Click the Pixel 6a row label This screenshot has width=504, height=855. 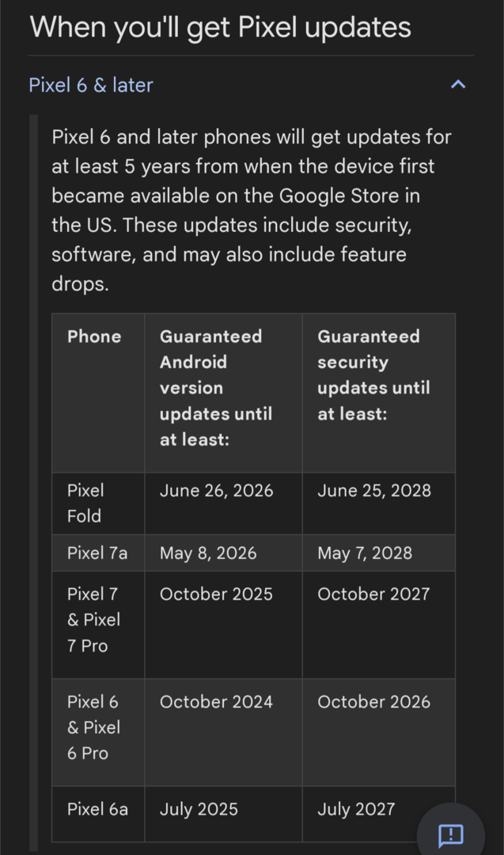coord(97,809)
